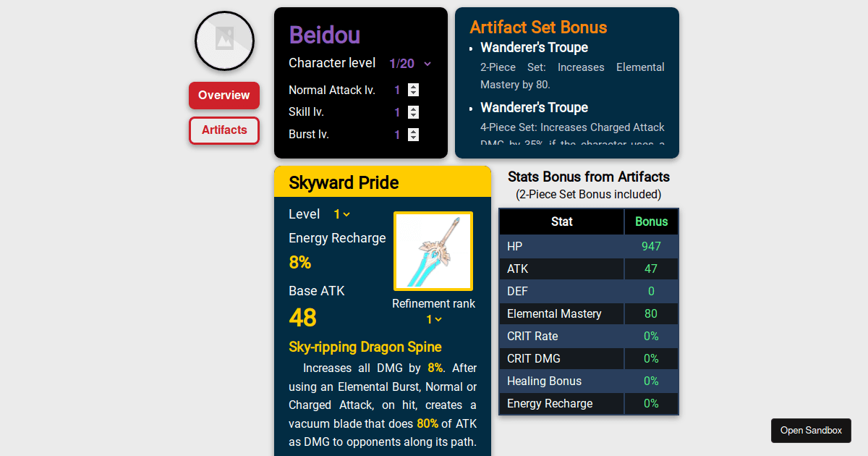The width and height of the screenshot is (868, 456).
Task: Click the Skyward Pride weapon title bar
Action: click(382, 182)
